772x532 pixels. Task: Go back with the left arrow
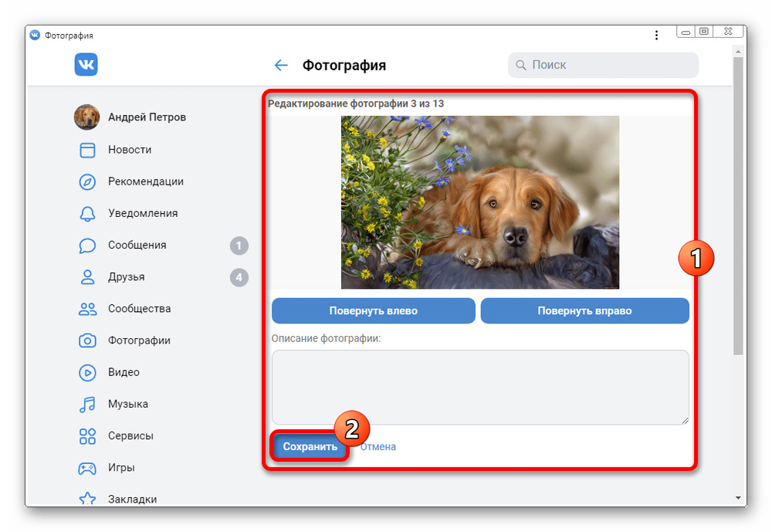click(x=281, y=65)
